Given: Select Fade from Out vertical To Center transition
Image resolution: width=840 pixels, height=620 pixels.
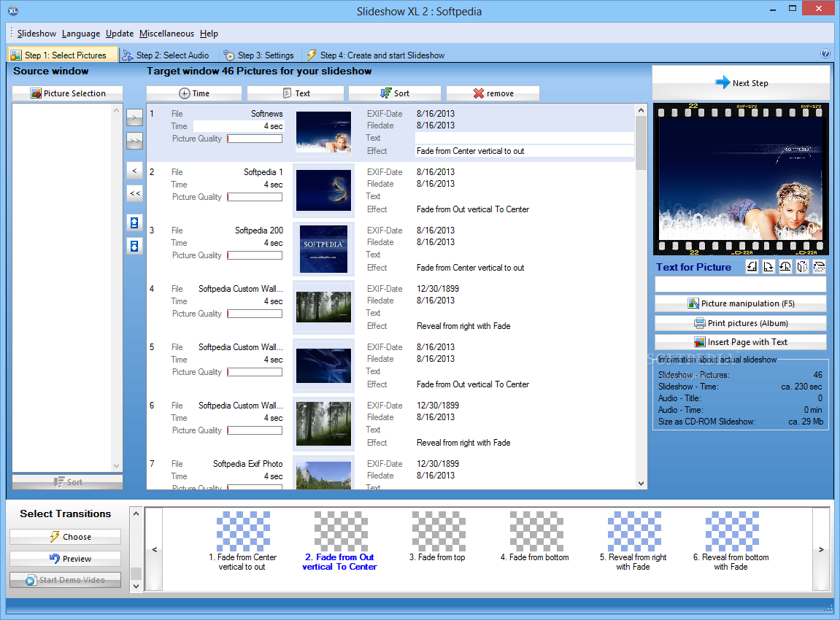Looking at the screenshot, I should pyautogui.click(x=340, y=540).
